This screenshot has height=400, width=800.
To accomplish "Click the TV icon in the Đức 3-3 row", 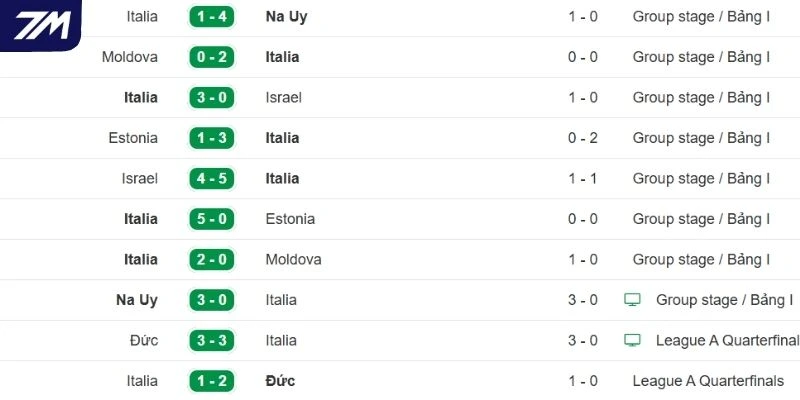I will pyautogui.click(x=632, y=340).
